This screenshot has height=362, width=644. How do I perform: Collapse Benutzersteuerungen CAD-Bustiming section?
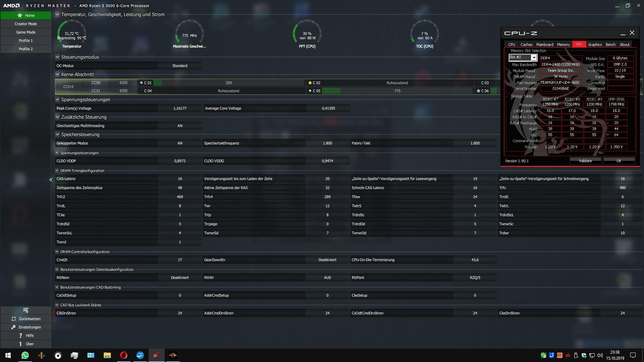pos(57,287)
